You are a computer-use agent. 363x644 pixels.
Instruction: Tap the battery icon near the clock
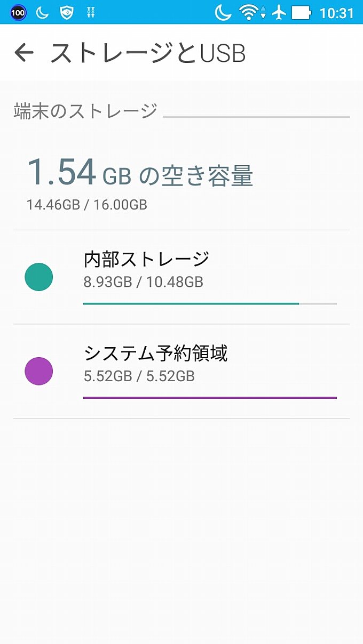pyautogui.click(x=302, y=12)
